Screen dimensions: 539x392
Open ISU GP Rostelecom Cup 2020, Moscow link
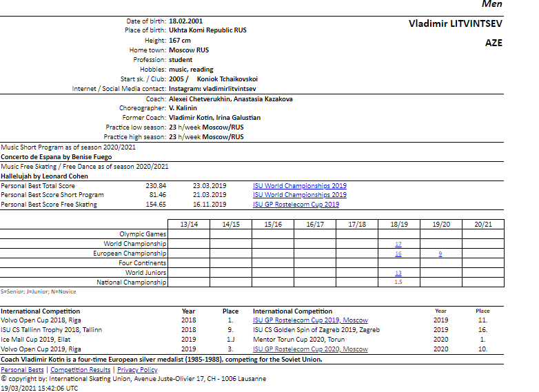pyautogui.click(x=310, y=349)
